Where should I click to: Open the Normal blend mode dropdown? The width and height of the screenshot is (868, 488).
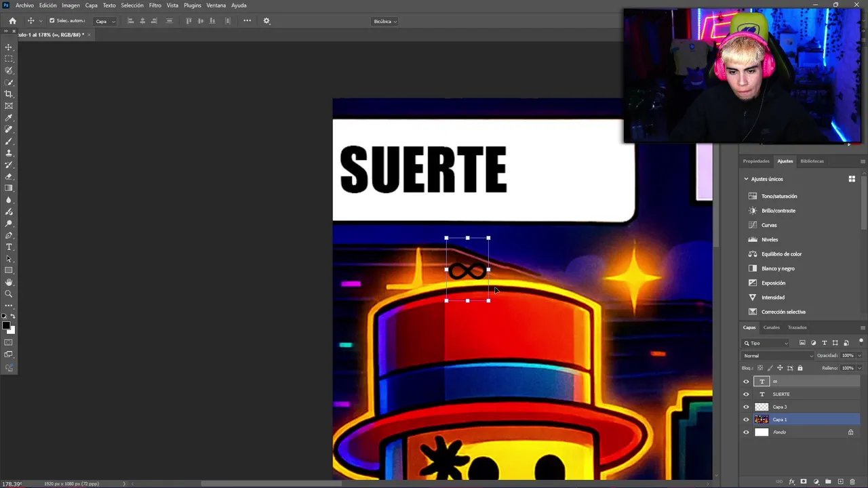click(x=778, y=356)
